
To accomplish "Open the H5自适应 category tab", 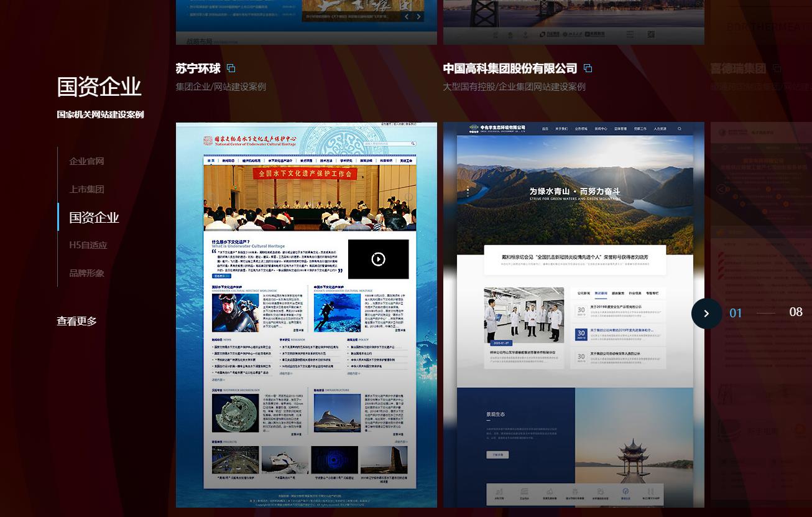I will point(88,245).
